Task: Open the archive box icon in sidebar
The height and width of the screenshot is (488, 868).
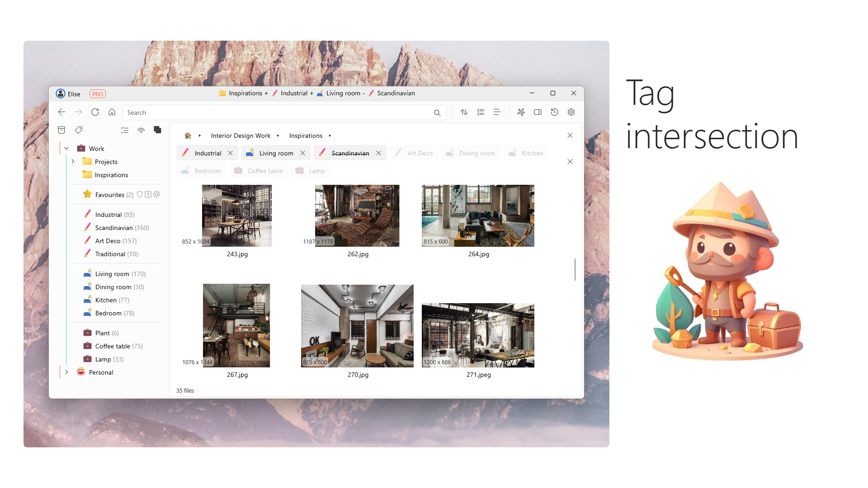Action: pos(61,130)
